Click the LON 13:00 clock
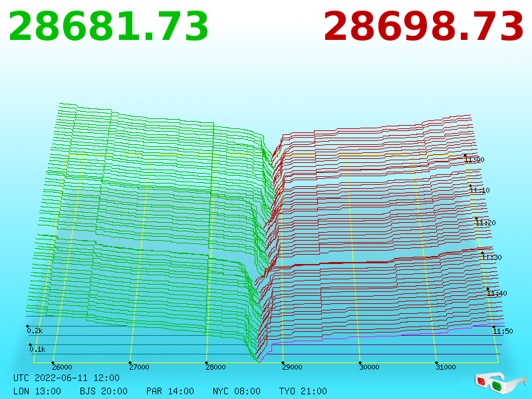 [x=37, y=391]
